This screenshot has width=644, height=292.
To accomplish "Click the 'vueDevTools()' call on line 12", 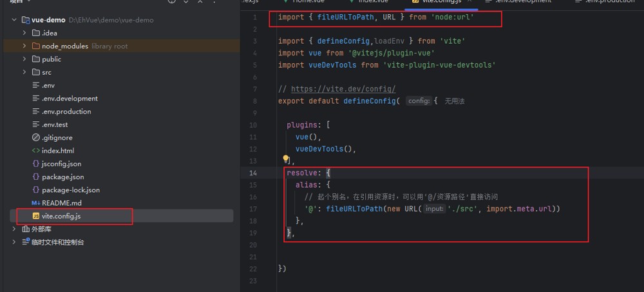I will click(x=324, y=149).
